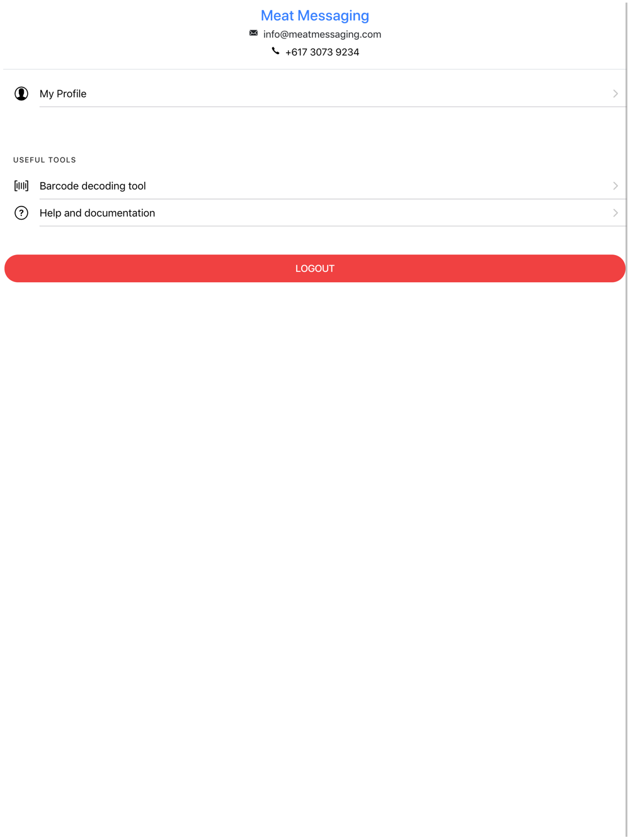Click the divider line under the phone number
Viewport: 630px width, 840px height.
click(x=315, y=69)
